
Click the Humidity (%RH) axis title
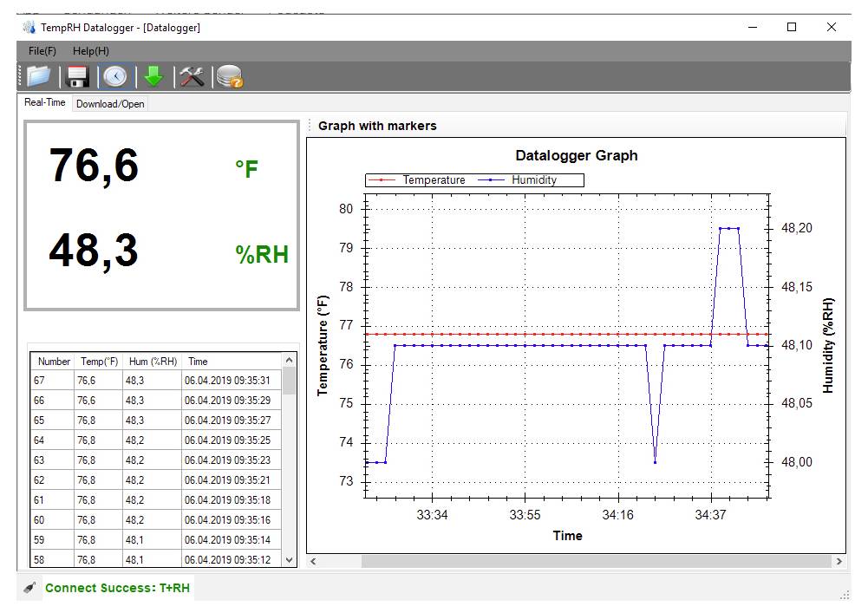(x=827, y=346)
